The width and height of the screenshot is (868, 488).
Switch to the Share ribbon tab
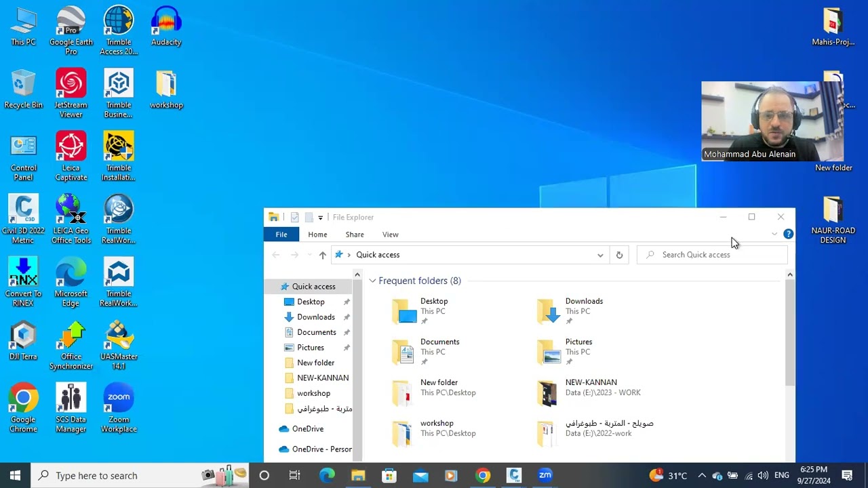click(x=355, y=235)
